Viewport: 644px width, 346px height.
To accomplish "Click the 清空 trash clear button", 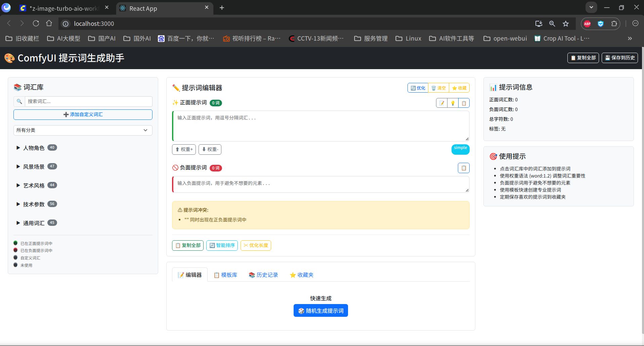I will coord(439,88).
